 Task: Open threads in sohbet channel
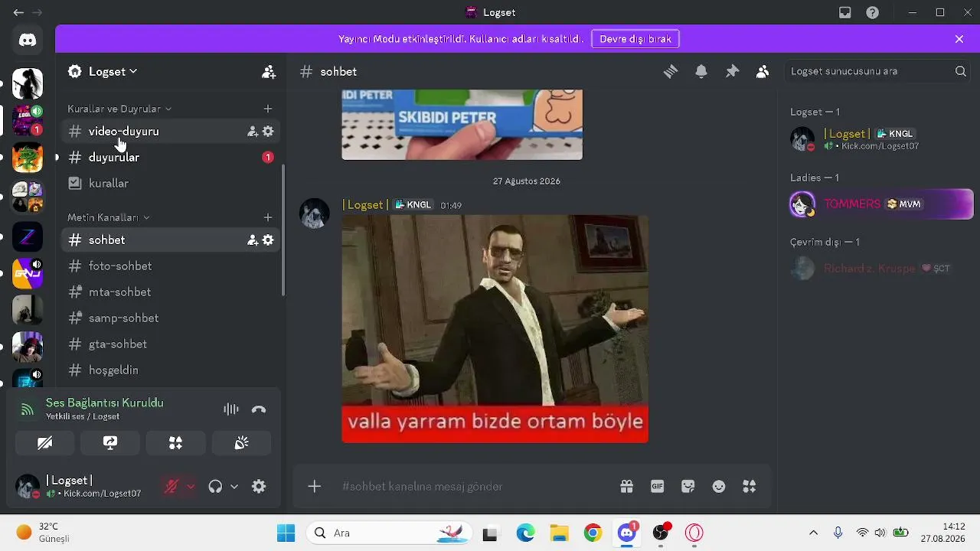(x=671, y=71)
